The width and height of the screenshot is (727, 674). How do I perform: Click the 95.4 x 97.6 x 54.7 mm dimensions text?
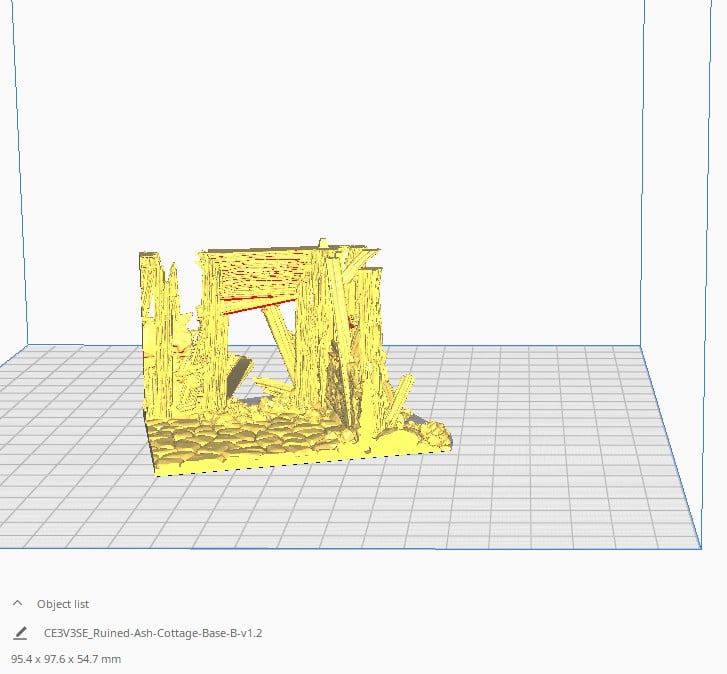(x=65, y=659)
